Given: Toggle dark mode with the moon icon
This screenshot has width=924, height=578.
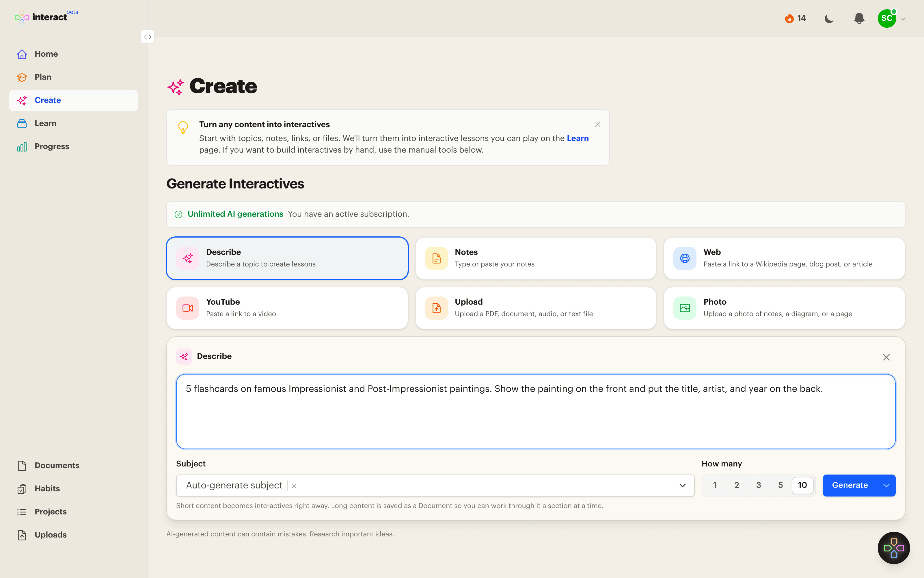Looking at the screenshot, I should tap(829, 18).
